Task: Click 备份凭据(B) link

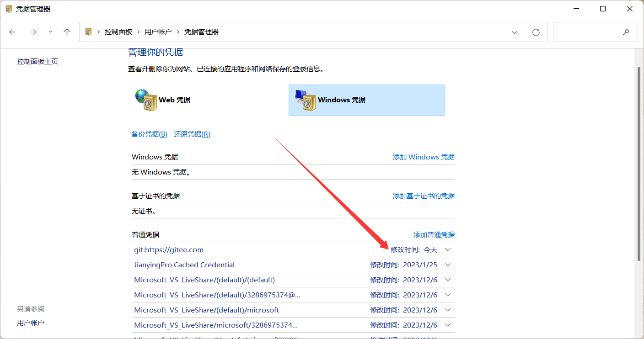Action: click(149, 134)
